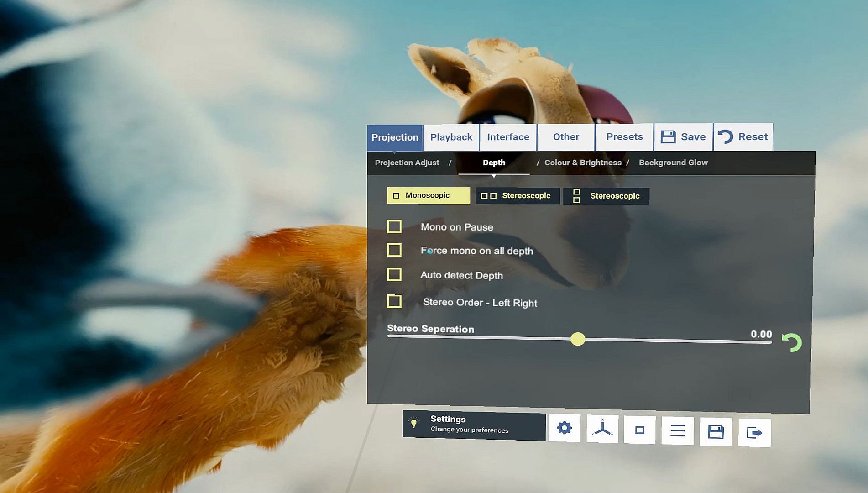Select over-under Stereoscopic mode

(606, 196)
